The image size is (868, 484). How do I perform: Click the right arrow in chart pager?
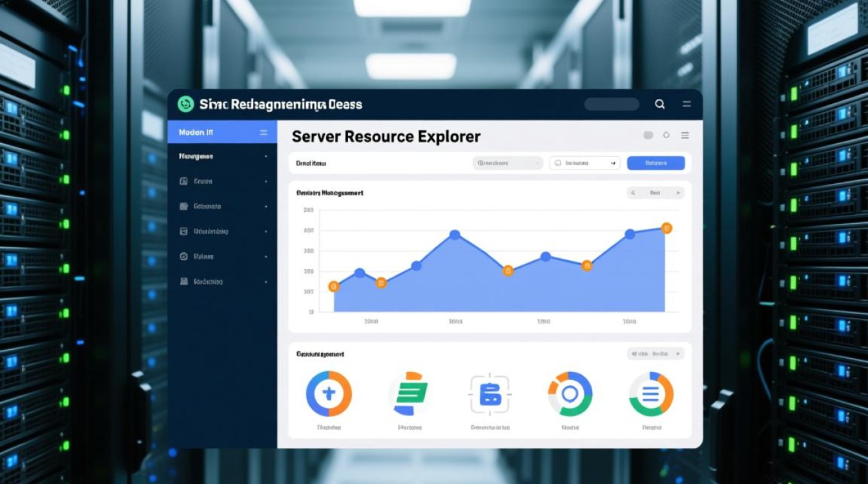coord(677,192)
